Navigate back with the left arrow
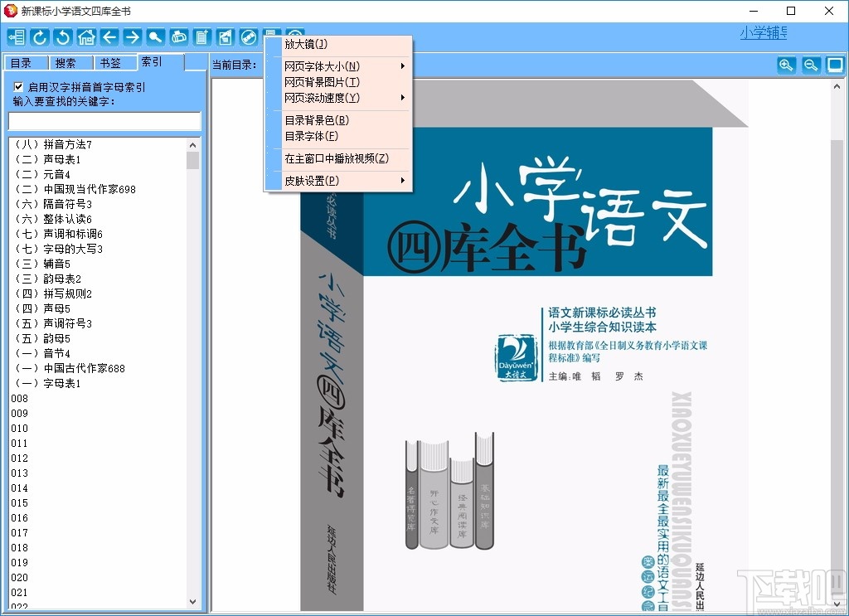Viewport: 849px width, 616px height. click(109, 36)
